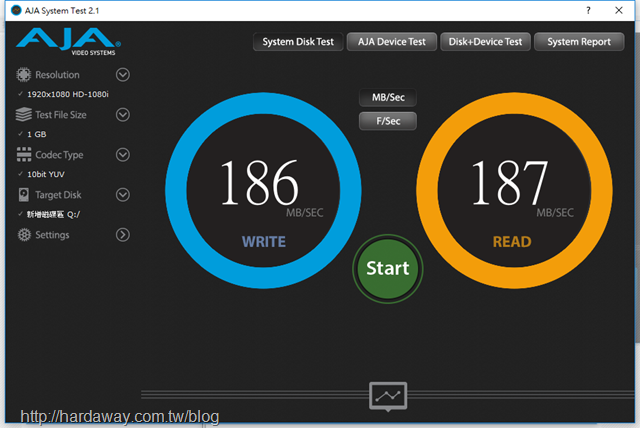Click the AJA Video Systems logo

(69, 42)
